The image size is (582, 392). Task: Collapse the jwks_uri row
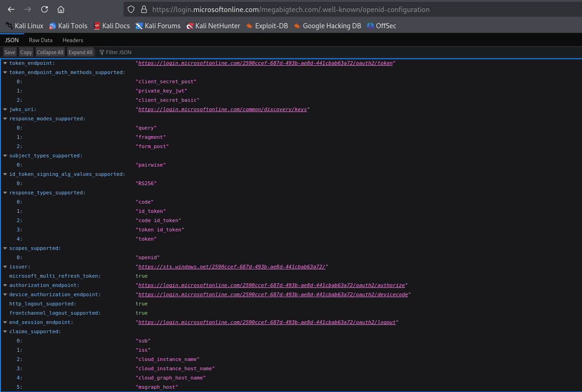(5, 109)
